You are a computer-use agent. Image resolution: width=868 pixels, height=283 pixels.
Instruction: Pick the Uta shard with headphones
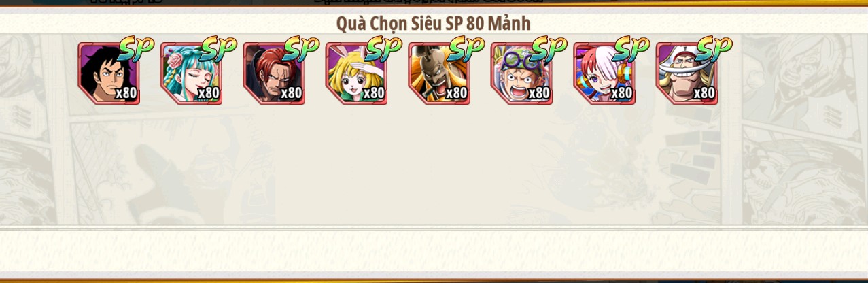tap(604, 73)
